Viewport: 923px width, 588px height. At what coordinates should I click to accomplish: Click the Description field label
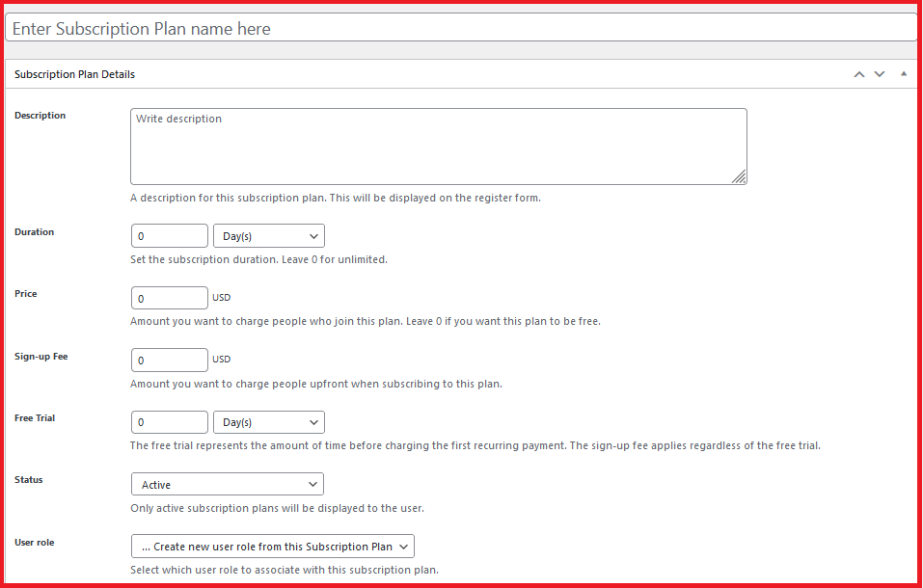pyautogui.click(x=41, y=116)
